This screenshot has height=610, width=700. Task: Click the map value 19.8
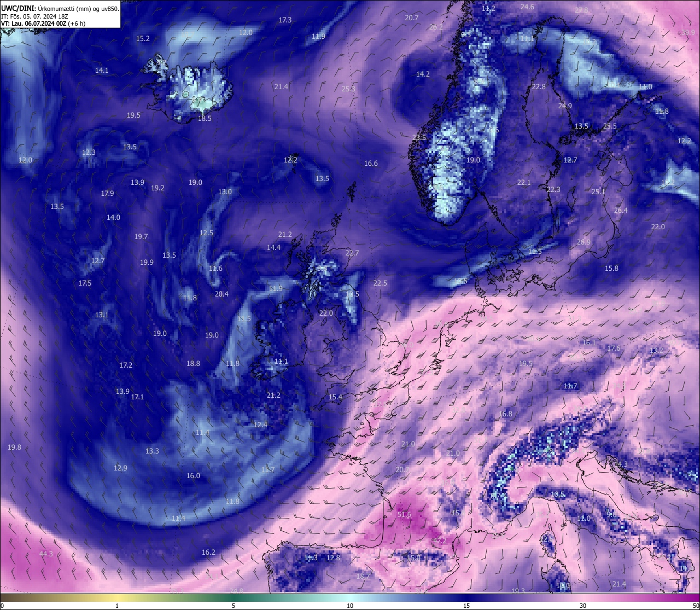point(14,448)
